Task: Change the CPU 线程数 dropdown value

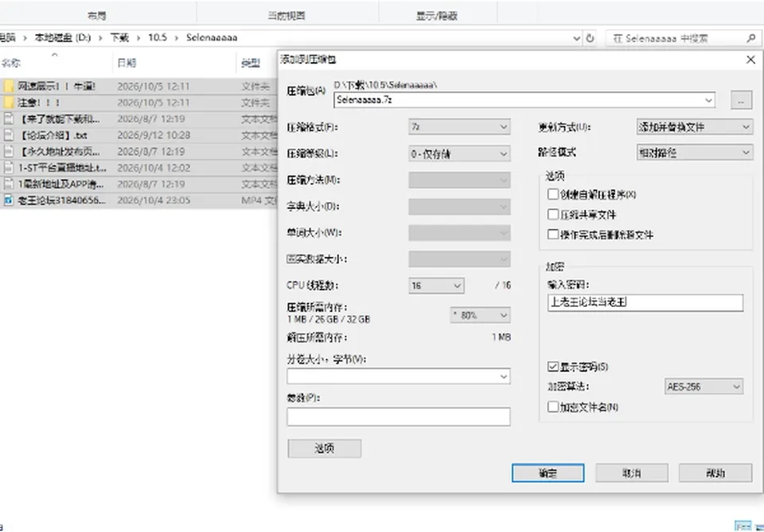Action: pos(436,285)
